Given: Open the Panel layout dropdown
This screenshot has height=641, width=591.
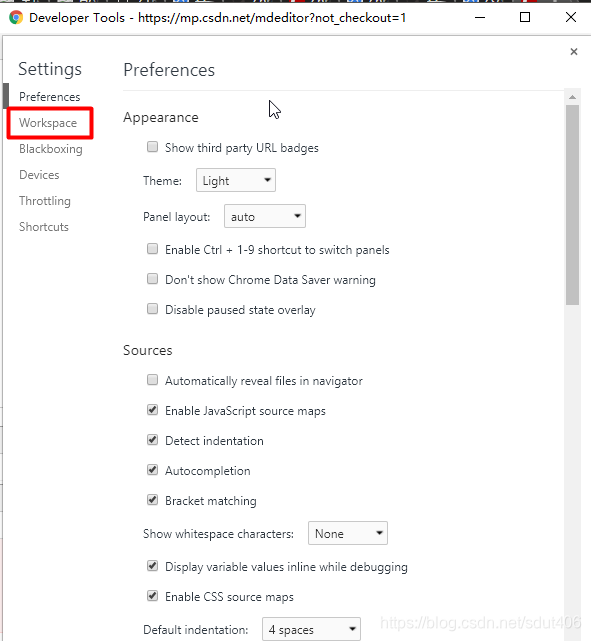Looking at the screenshot, I should (x=265, y=216).
